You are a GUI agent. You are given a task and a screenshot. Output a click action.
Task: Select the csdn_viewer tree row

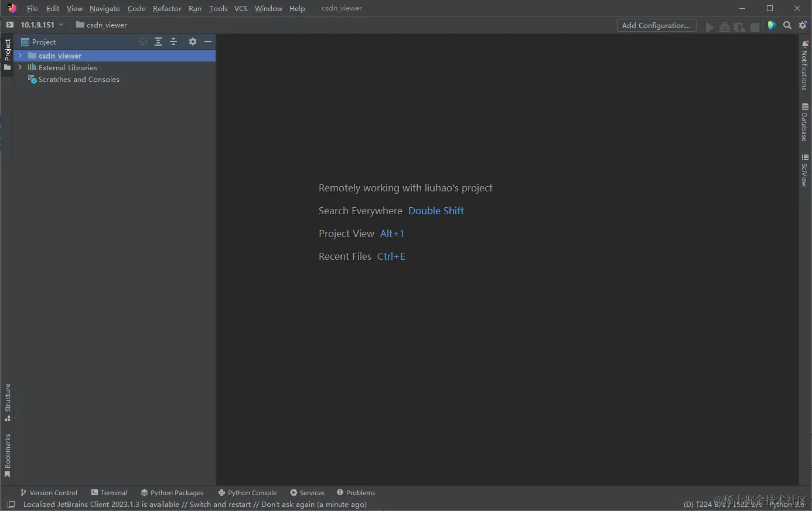[115, 56]
